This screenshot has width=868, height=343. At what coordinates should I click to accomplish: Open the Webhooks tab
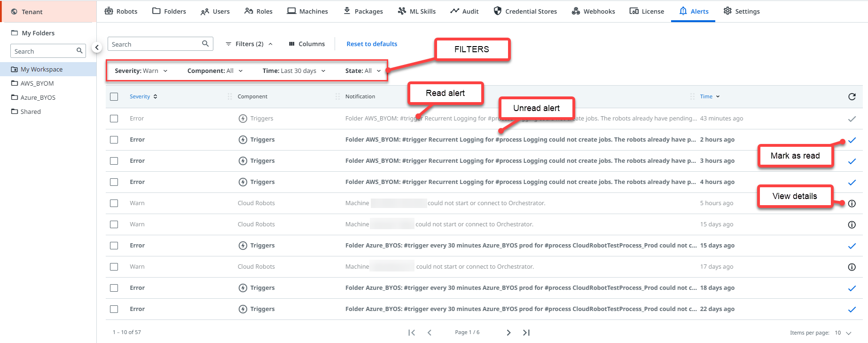click(593, 11)
